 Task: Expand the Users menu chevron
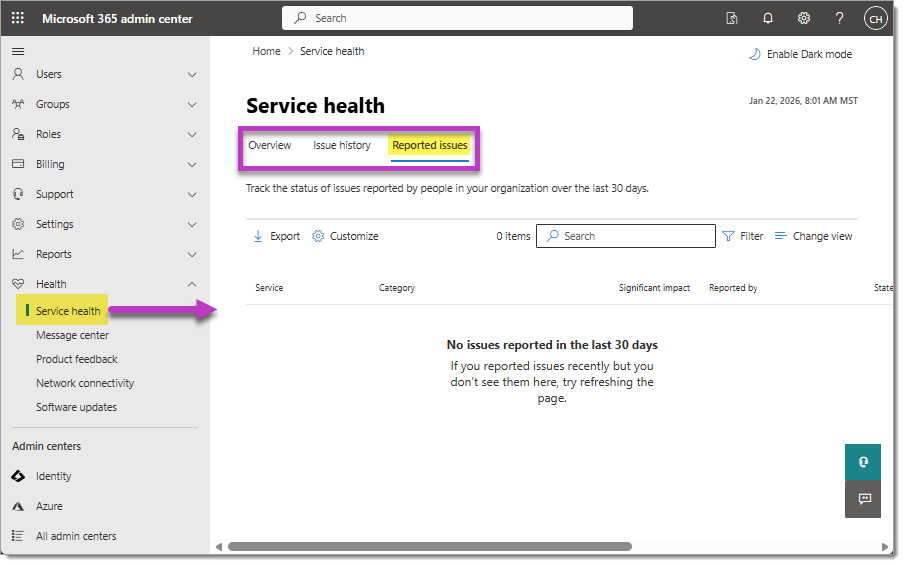click(x=192, y=74)
